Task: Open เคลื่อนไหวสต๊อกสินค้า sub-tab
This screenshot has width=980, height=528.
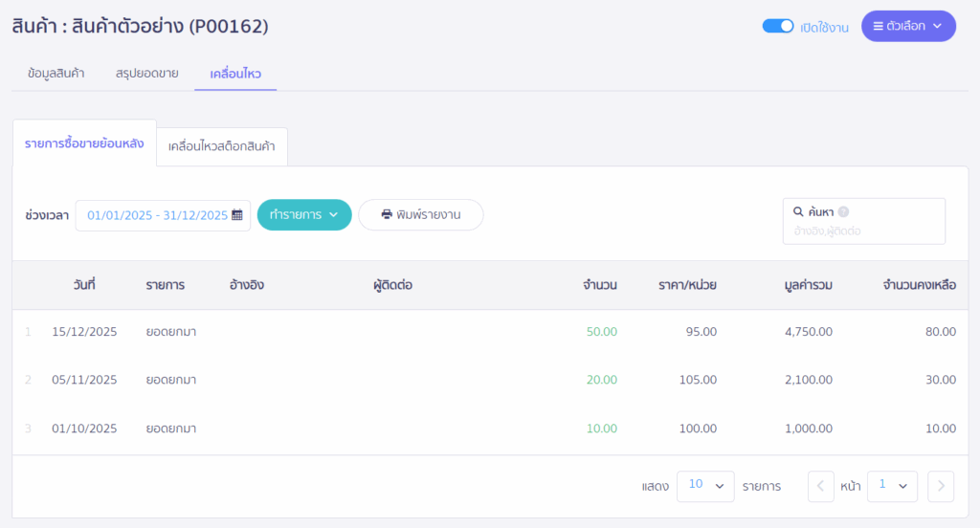Action: click(x=222, y=147)
